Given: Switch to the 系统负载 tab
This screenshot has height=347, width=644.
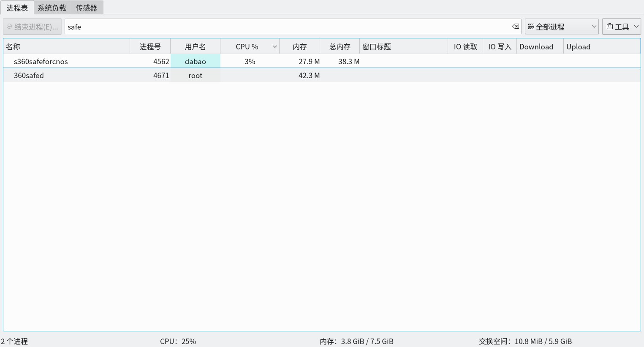Looking at the screenshot, I should pos(52,8).
